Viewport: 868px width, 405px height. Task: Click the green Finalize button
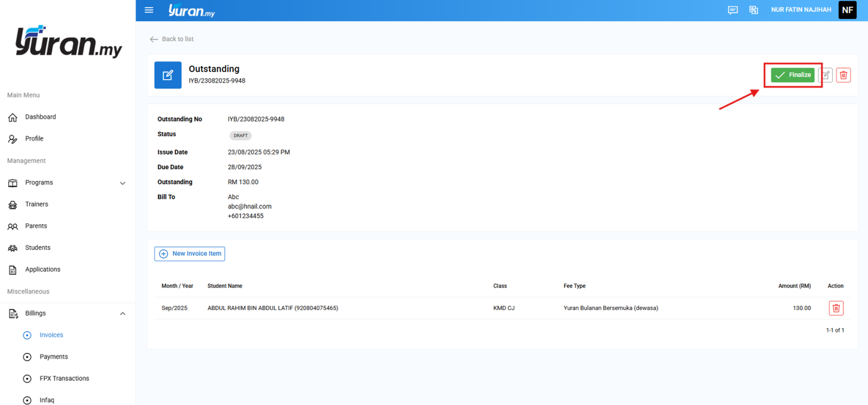[792, 75]
